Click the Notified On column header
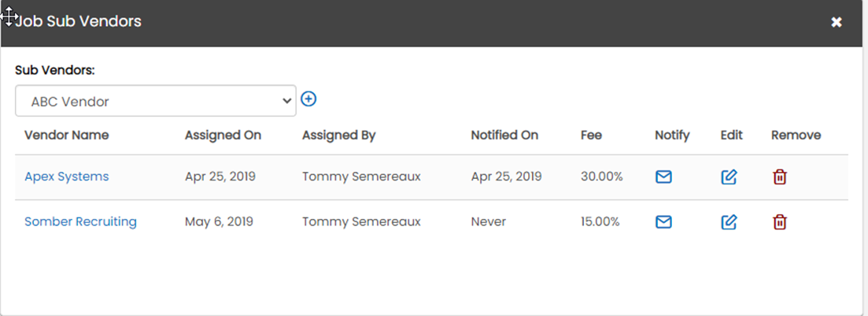The image size is (868, 316). (x=504, y=136)
